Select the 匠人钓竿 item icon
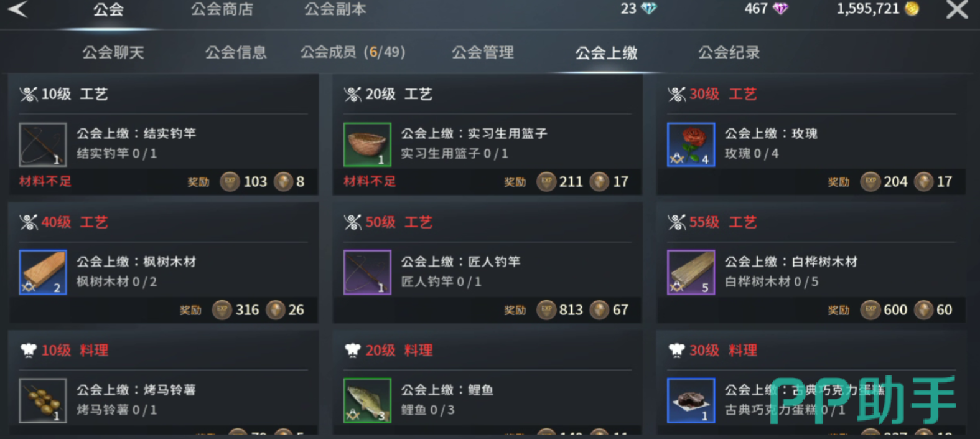This screenshot has width=980, height=439. (367, 272)
